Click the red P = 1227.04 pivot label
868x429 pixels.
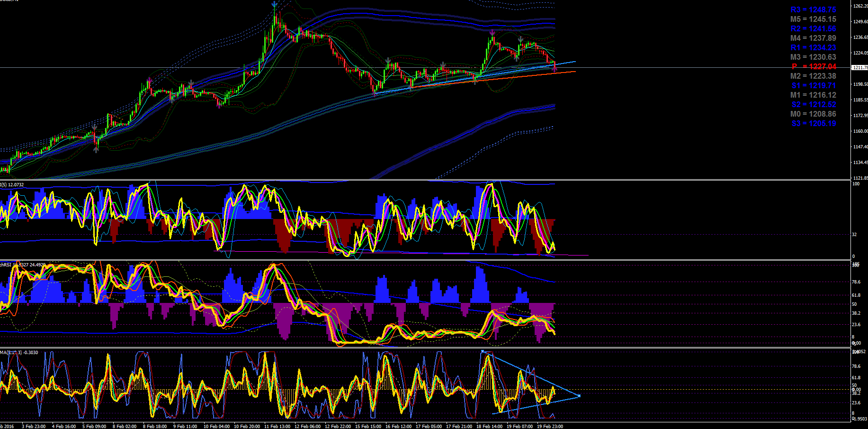click(x=814, y=66)
